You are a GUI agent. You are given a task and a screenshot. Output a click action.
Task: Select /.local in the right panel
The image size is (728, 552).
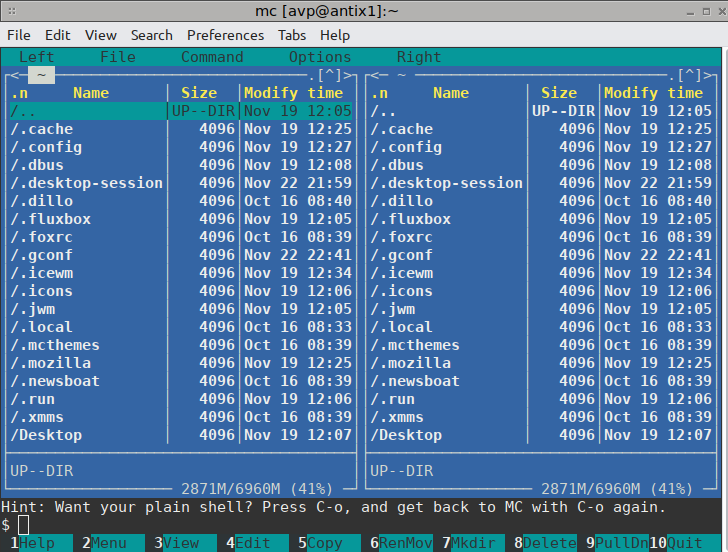click(541, 327)
